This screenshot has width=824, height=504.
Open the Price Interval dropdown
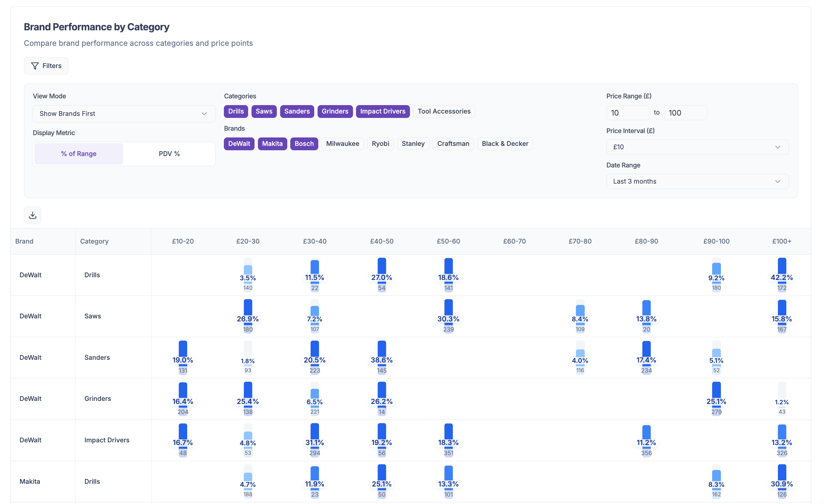[697, 147]
